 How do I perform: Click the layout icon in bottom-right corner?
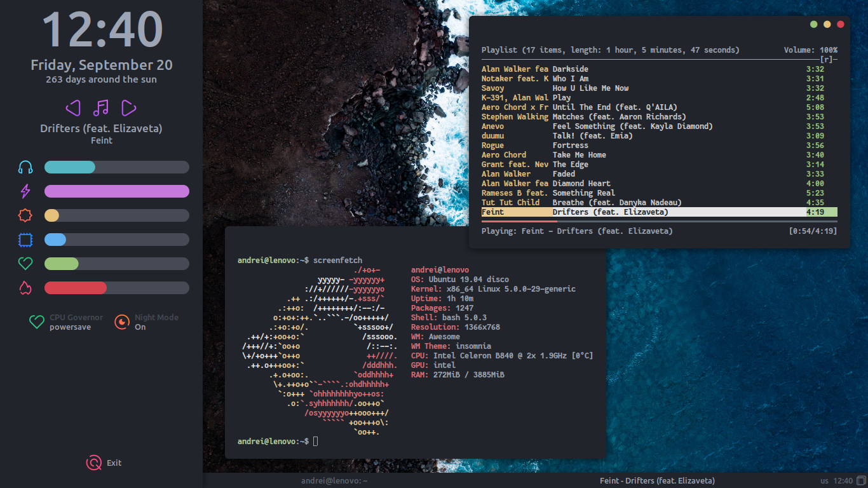point(861,480)
